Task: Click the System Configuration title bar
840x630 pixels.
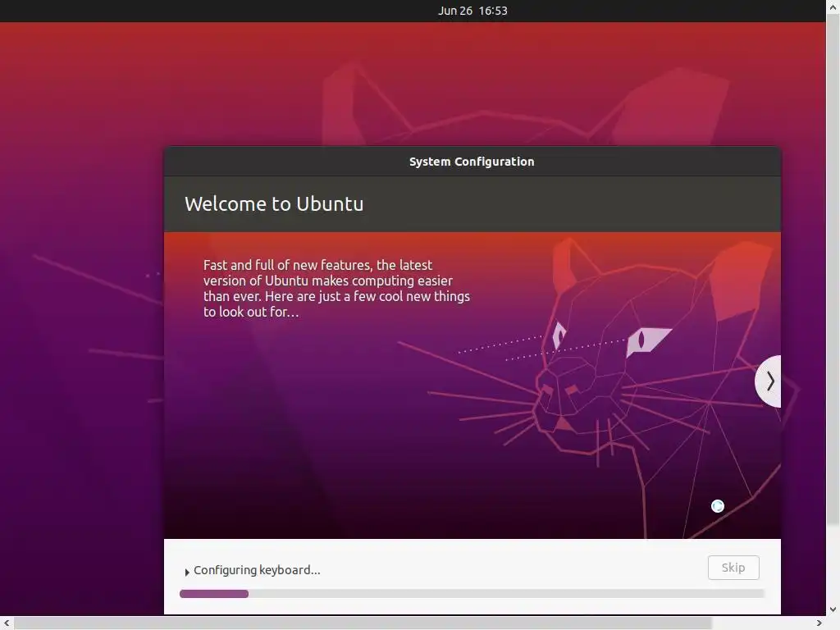Action: click(472, 162)
